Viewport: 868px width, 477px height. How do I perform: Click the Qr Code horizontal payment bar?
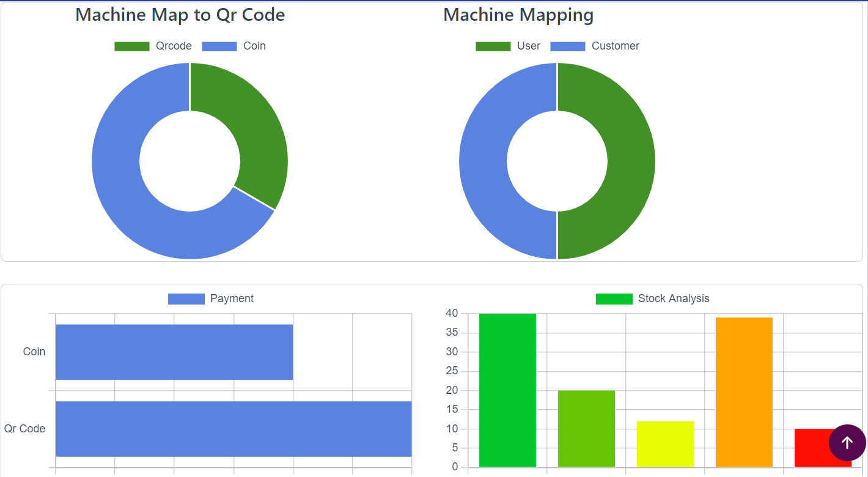[x=234, y=429]
